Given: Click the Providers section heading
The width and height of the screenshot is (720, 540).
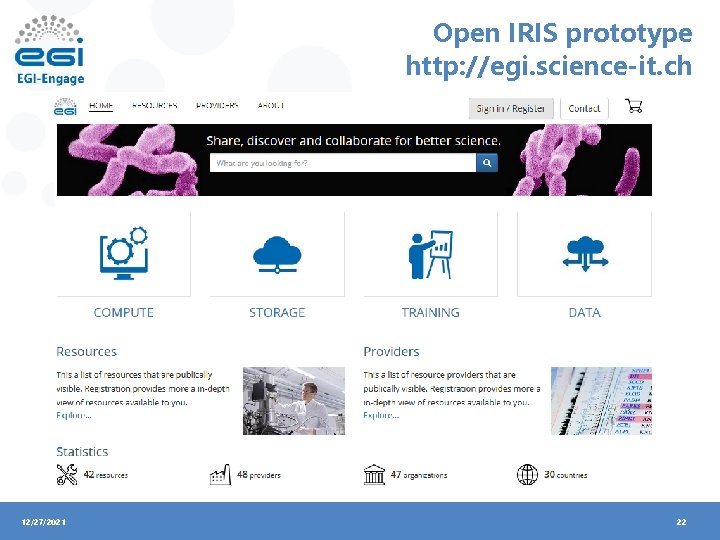Looking at the screenshot, I should coord(391,352).
